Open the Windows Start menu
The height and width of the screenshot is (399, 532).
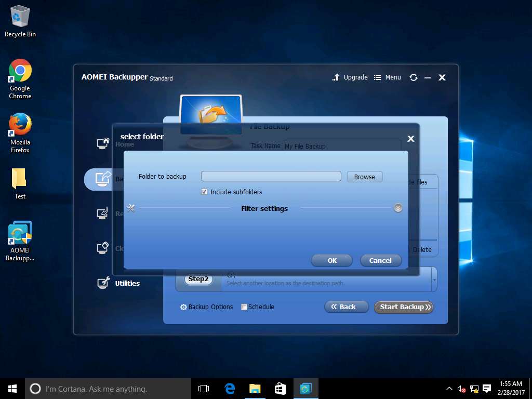pyautogui.click(x=12, y=389)
